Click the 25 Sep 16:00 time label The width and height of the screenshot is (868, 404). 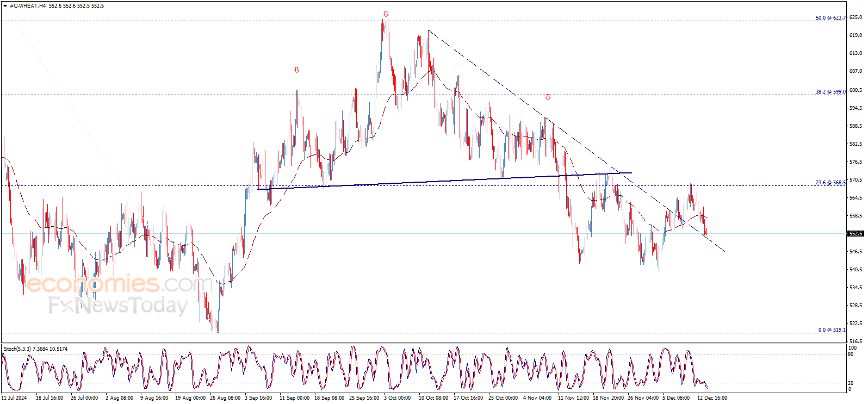(x=364, y=398)
